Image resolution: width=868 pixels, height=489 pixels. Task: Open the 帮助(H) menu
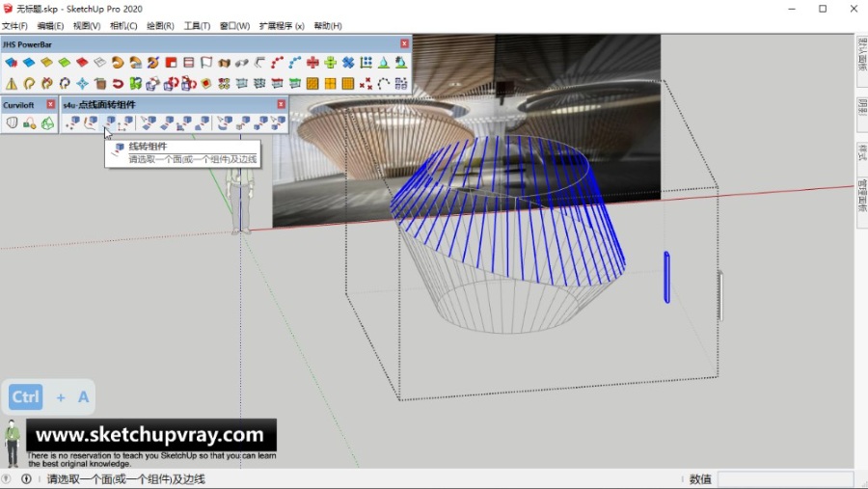click(x=328, y=26)
